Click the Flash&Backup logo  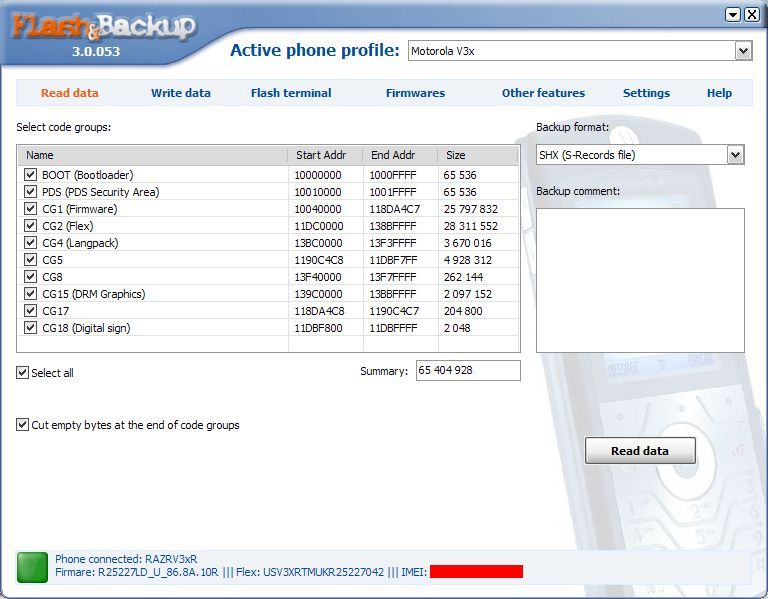103,26
